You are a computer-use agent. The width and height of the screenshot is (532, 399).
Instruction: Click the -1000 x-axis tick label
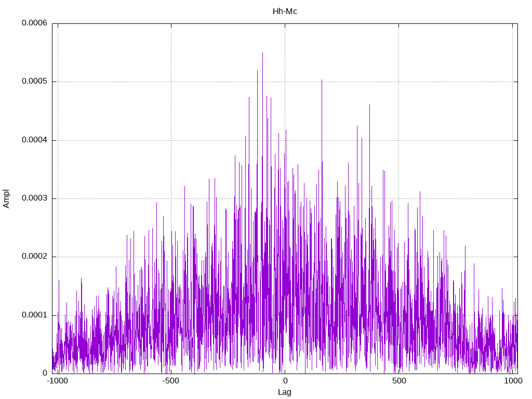tap(58, 381)
